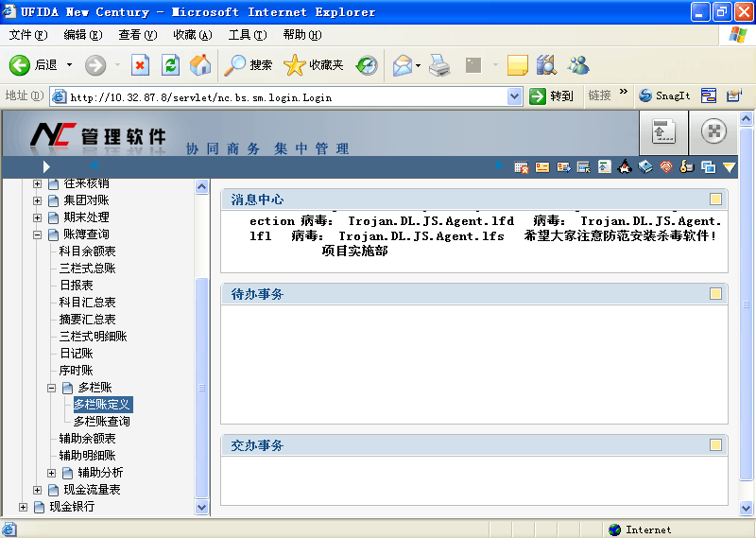The width and height of the screenshot is (756, 538).
Task: Toggle maximize square on 待办事务 panel
Action: pyautogui.click(x=715, y=294)
